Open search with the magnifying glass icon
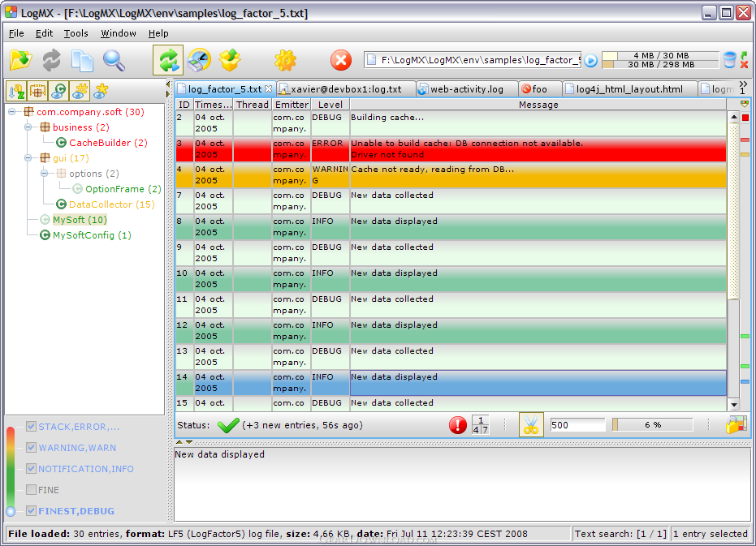The image size is (756, 546). (x=114, y=60)
